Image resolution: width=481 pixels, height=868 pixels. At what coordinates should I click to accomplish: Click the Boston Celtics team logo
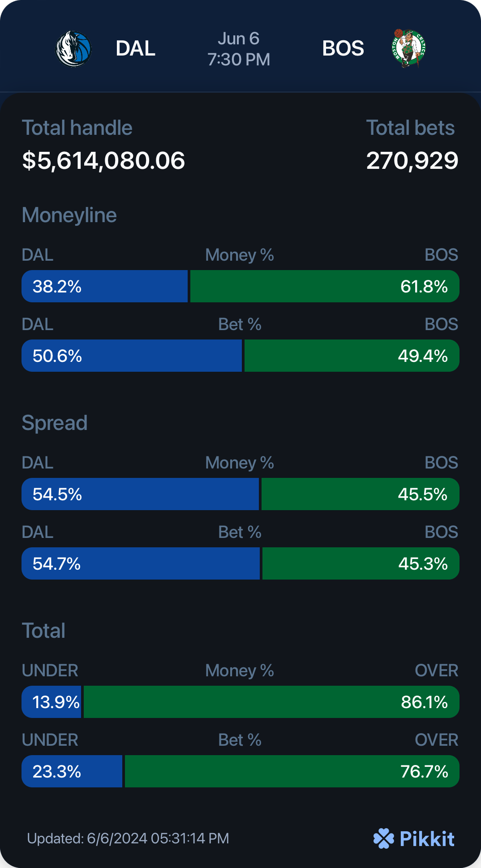408,48
